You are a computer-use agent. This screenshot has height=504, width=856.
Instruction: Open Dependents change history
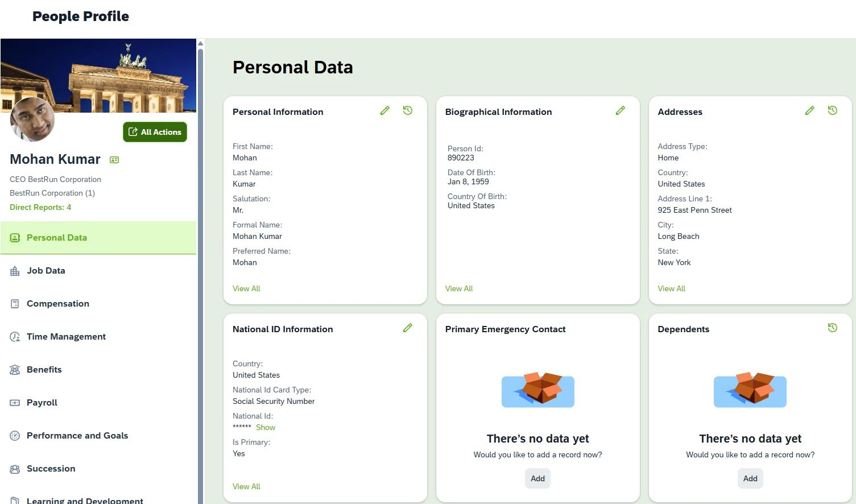[x=833, y=328]
